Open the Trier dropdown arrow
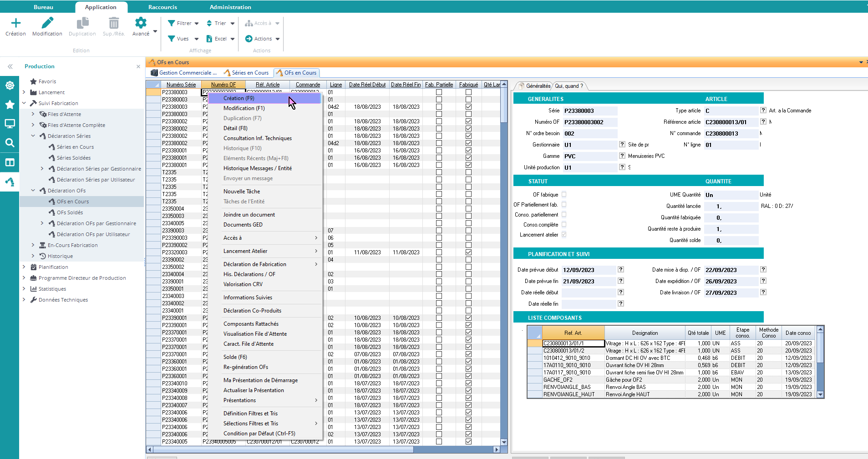The image size is (868, 459). point(233,23)
